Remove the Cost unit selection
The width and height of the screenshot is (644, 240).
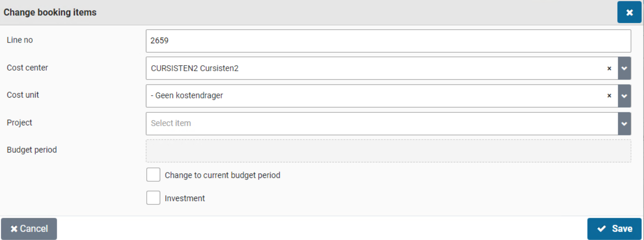point(609,96)
